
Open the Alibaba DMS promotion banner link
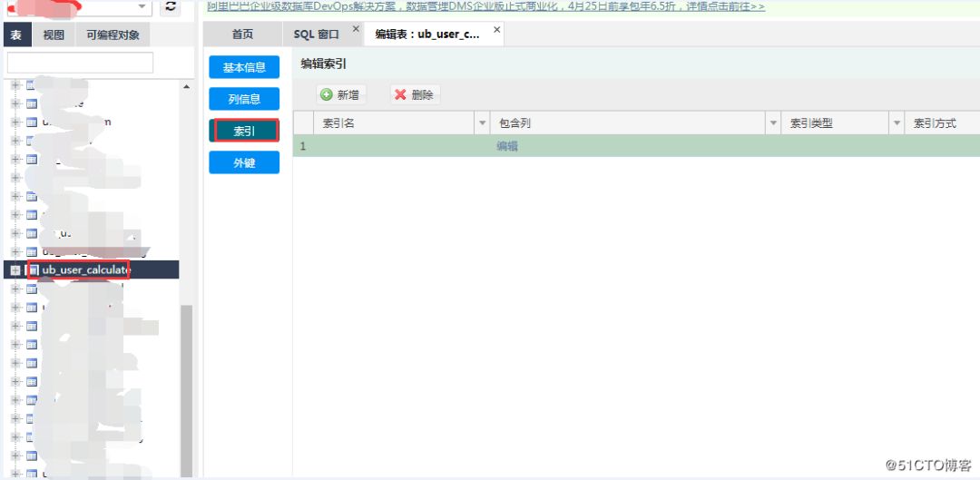click(x=485, y=7)
